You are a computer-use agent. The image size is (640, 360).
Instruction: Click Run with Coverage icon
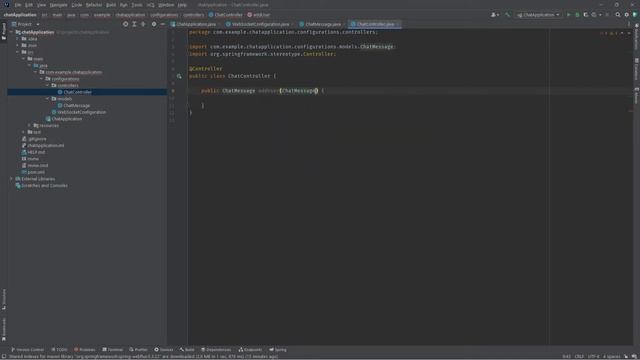586,15
